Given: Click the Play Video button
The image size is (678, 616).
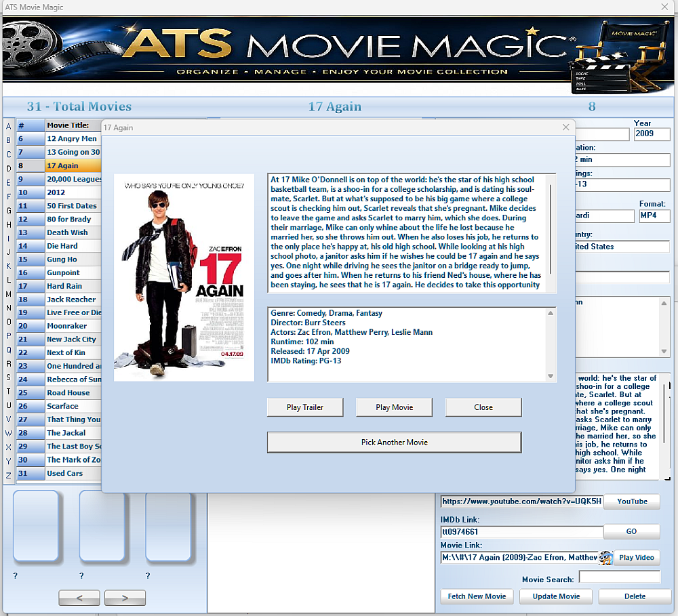Looking at the screenshot, I should pyautogui.click(x=636, y=558).
